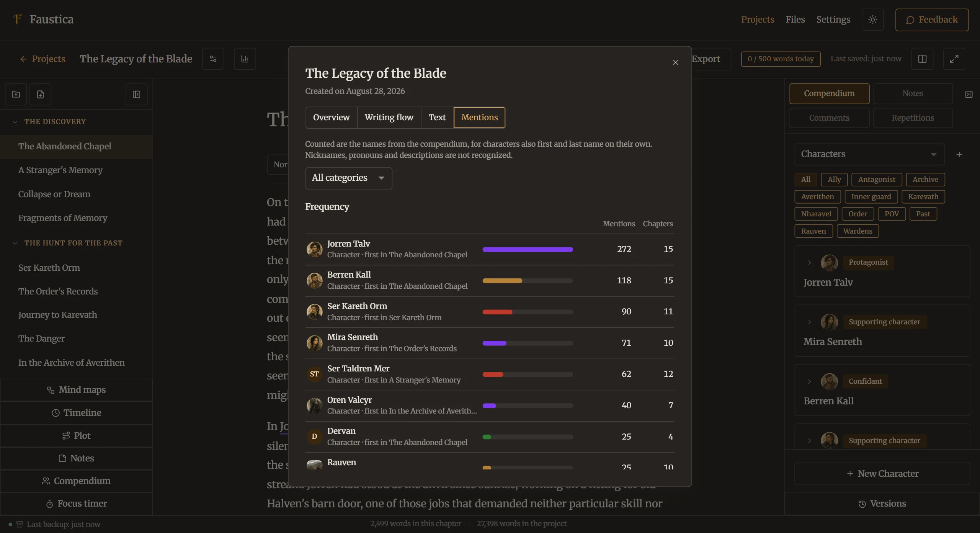This screenshot has width=980, height=533.
Task: Open the Focus timer sidebar button
Action: (77, 504)
